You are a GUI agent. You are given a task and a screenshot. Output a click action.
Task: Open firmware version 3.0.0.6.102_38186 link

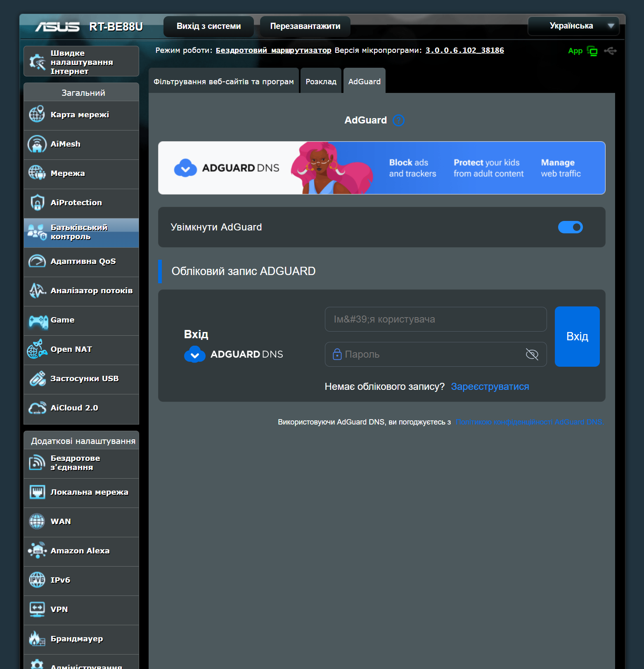pyautogui.click(x=465, y=50)
